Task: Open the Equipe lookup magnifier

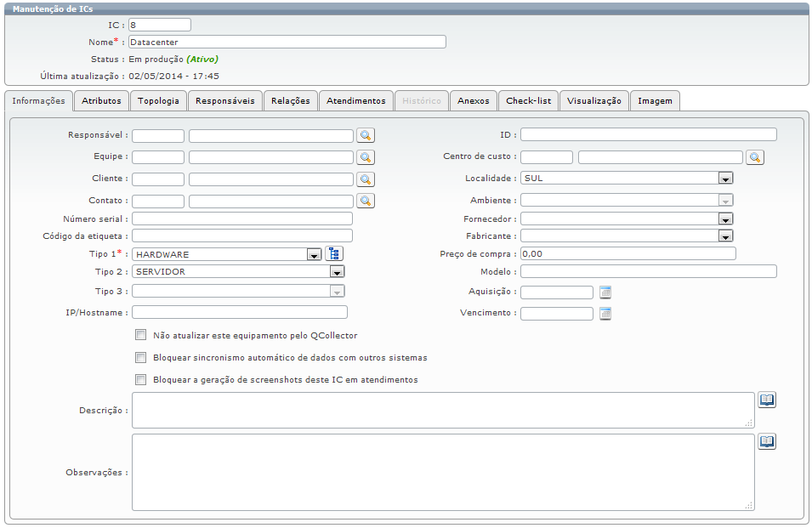Action: click(366, 157)
